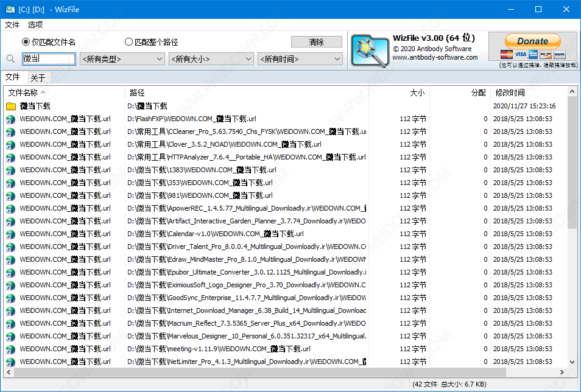Click the Donate button
Viewport: 581px width, 392px height.
click(x=532, y=41)
